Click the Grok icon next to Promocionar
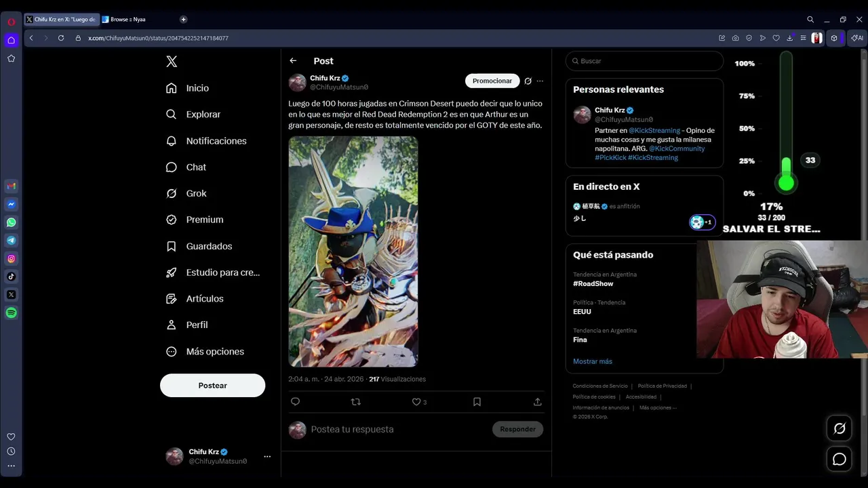 pyautogui.click(x=528, y=81)
